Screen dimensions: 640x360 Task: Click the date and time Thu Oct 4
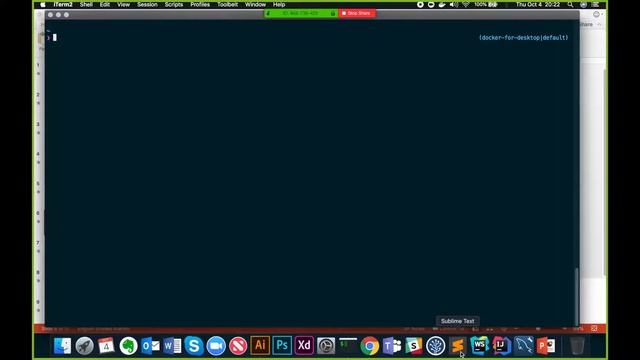(538, 4)
